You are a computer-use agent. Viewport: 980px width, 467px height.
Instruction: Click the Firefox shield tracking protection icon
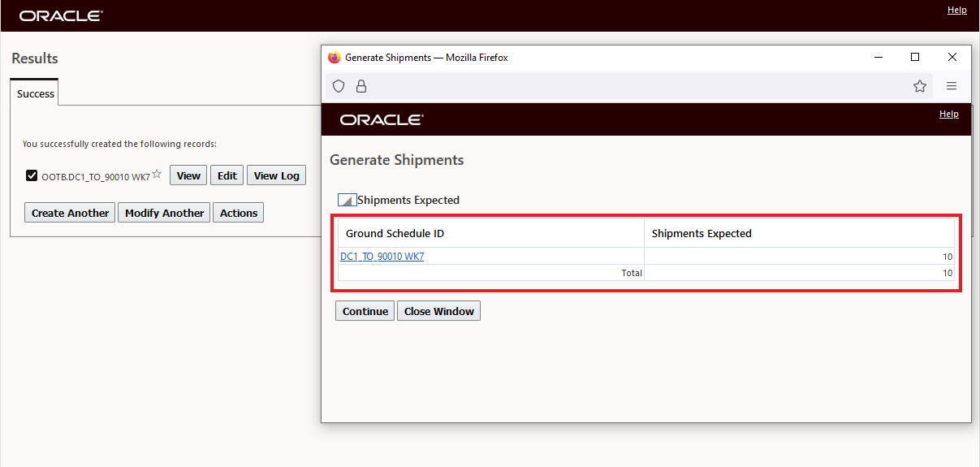339,86
